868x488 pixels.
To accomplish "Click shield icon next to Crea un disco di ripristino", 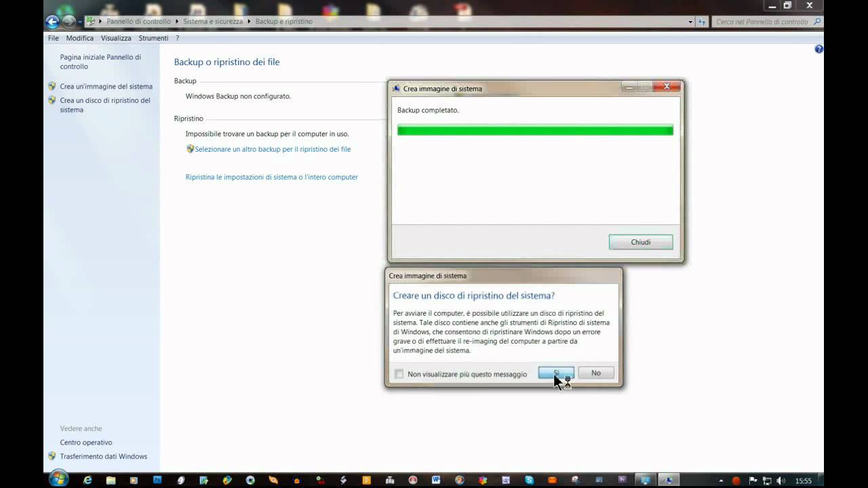I will point(52,100).
